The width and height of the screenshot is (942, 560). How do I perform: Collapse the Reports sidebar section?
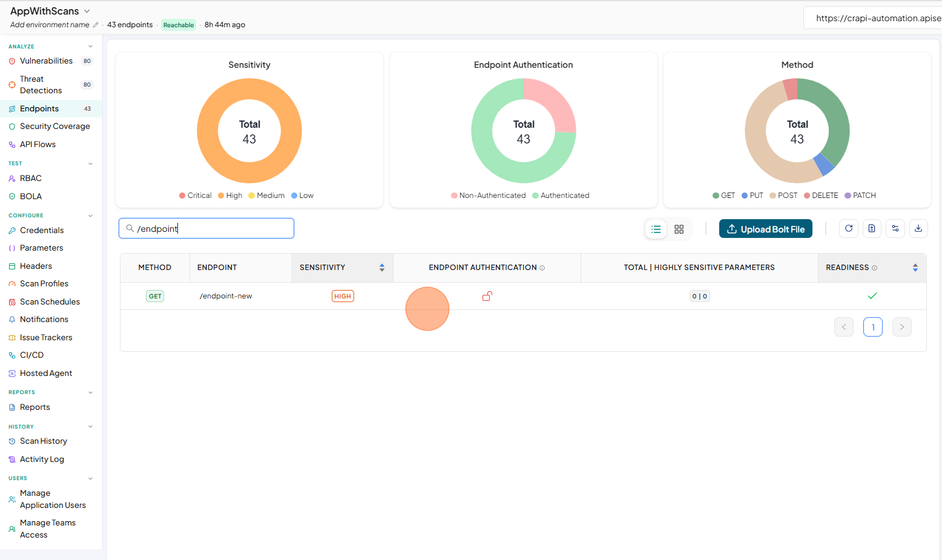coord(91,392)
